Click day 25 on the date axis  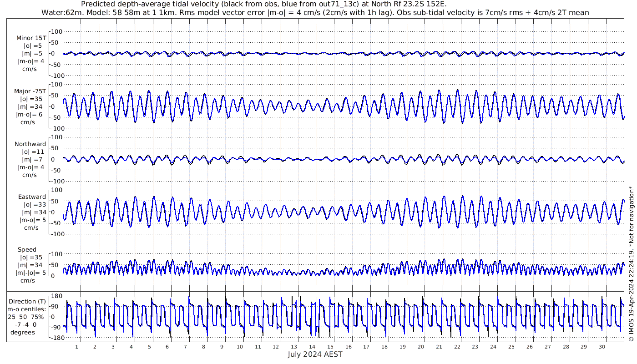(511, 347)
